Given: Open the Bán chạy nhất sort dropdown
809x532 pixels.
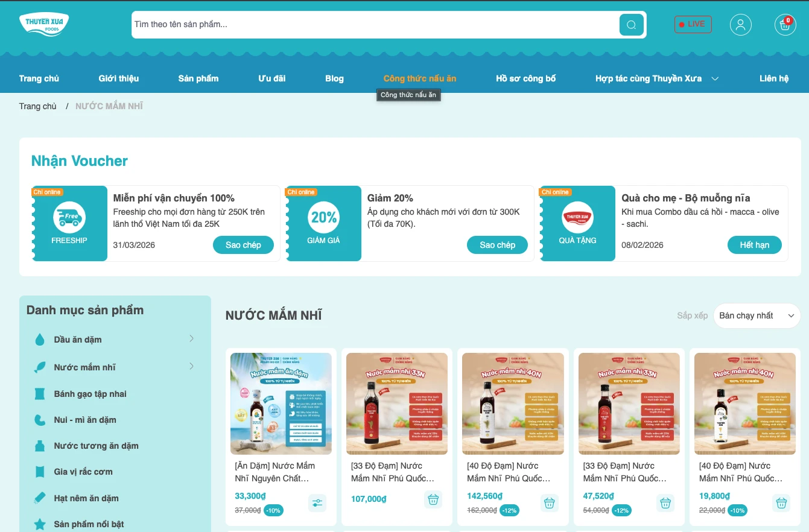Looking at the screenshot, I should pos(757,315).
